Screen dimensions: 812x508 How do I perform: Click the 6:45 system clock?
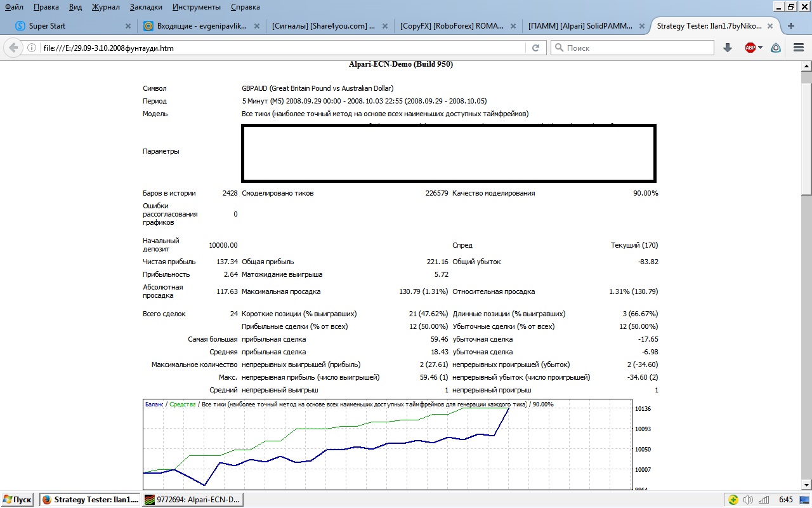pyautogui.click(x=785, y=500)
